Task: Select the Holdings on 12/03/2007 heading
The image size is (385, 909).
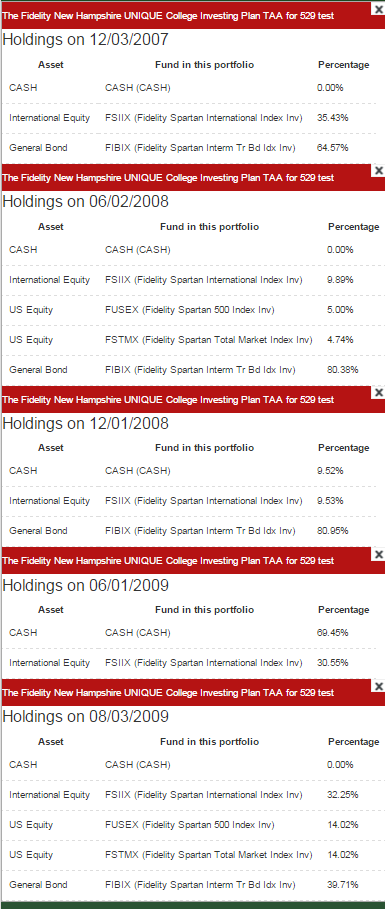Action: click(x=86, y=39)
